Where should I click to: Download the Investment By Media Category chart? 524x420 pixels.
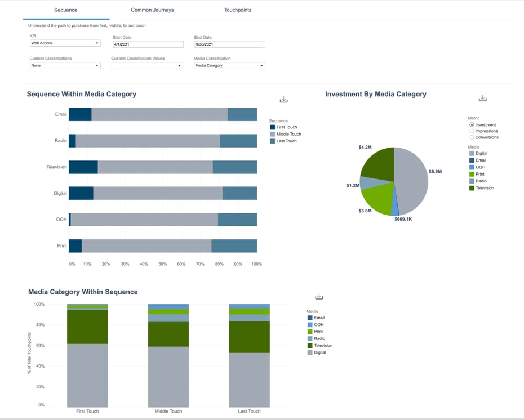(x=482, y=98)
